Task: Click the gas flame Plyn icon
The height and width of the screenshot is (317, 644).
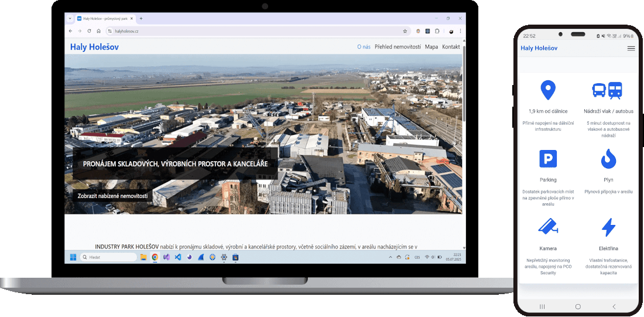Action: (608, 159)
